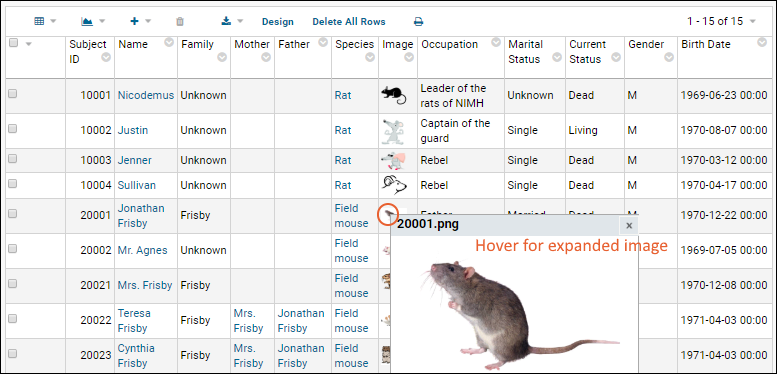
Task: Click the trash delete icon
Action: point(180,21)
